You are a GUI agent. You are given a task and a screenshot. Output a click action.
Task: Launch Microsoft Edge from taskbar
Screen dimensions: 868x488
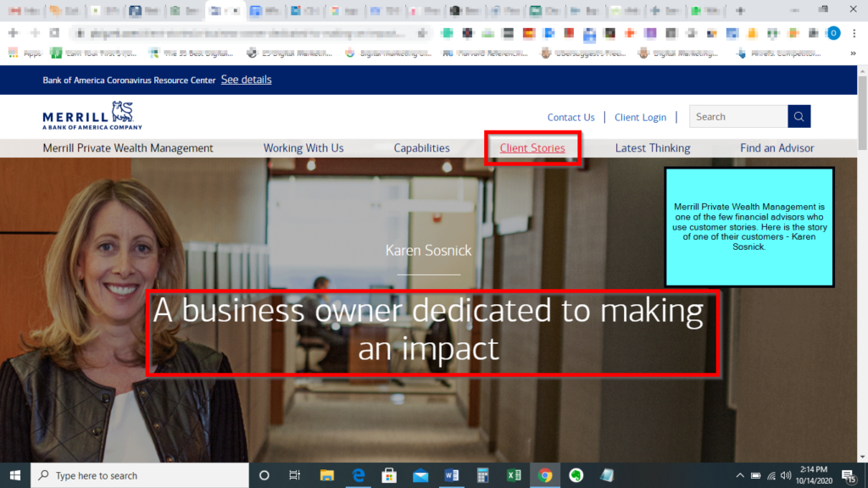point(358,475)
